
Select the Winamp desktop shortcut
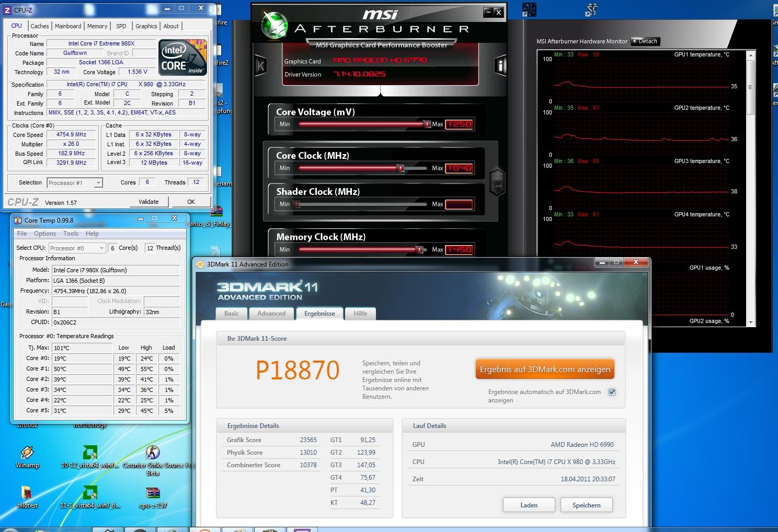[27, 457]
